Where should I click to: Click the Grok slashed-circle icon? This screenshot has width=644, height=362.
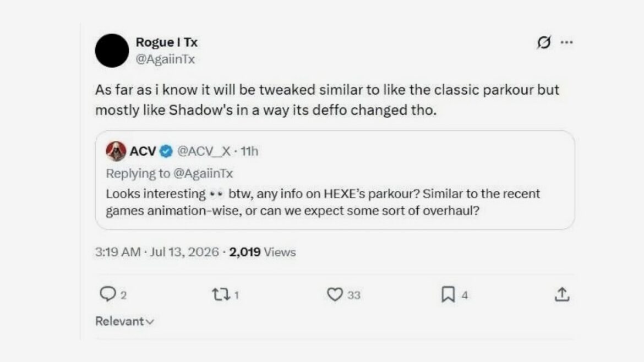coord(544,42)
